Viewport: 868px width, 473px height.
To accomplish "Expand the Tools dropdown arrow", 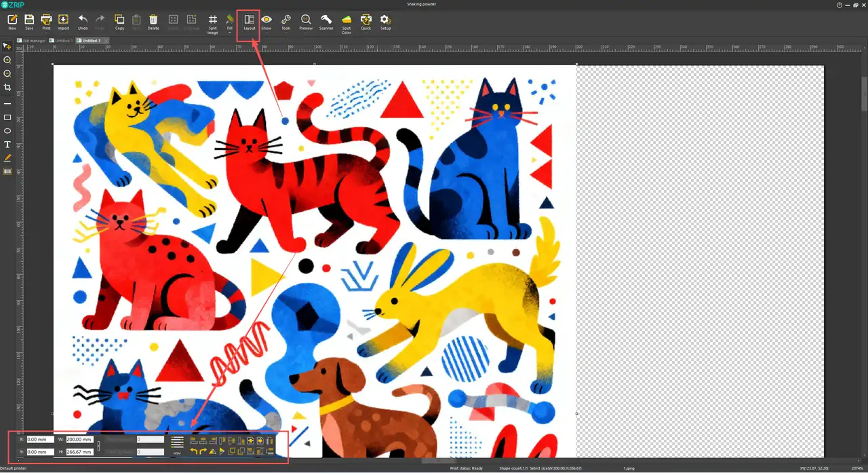I will coord(285,33).
